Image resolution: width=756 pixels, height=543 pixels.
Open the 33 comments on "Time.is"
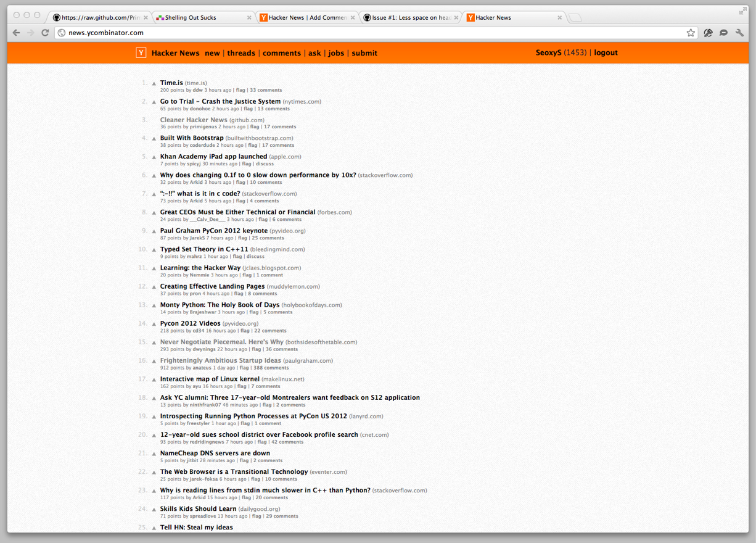(x=266, y=90)
